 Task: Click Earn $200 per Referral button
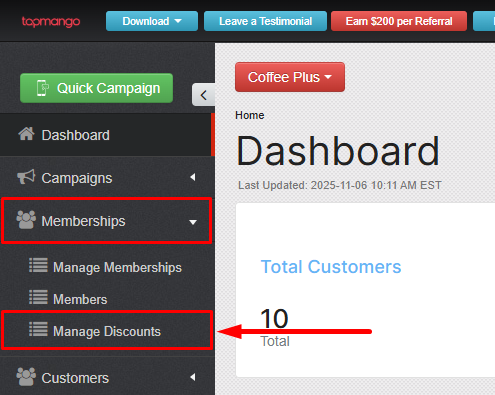click(x=399, y=21)
